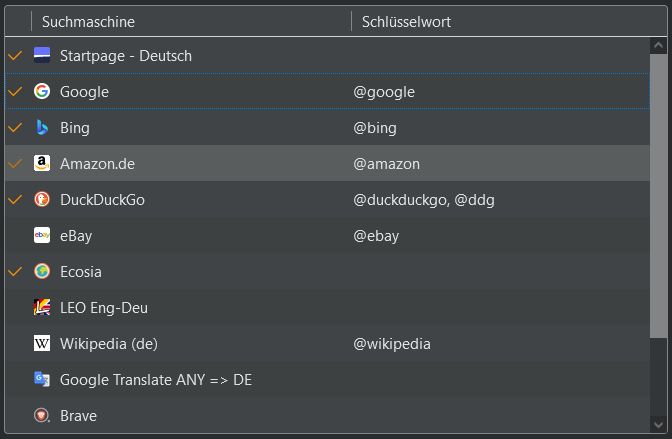Enable the empty checkbox beside eBay
This screenshot has height=439, width=672.
point(15,235)
